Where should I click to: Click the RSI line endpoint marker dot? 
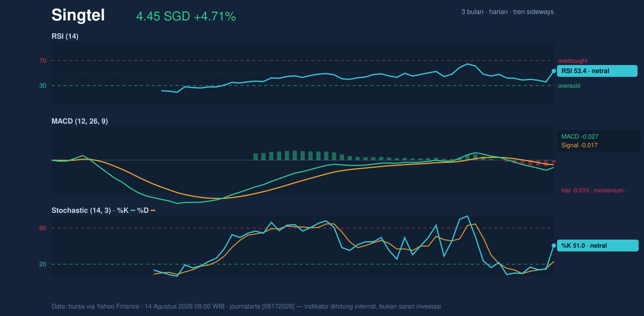pos(554,71)
